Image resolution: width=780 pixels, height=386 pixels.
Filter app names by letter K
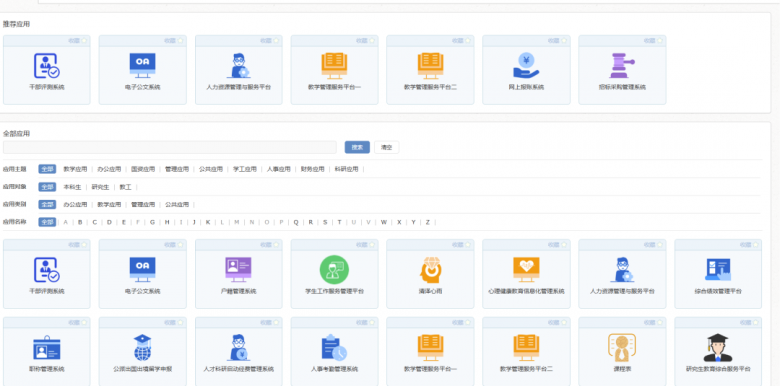208,222
